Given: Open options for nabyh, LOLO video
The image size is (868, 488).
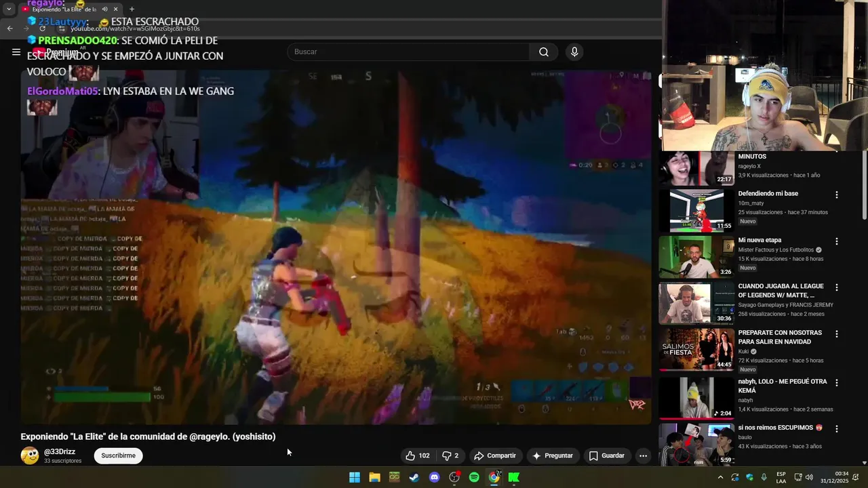Looking at the screenshot, I should [837, 383].
